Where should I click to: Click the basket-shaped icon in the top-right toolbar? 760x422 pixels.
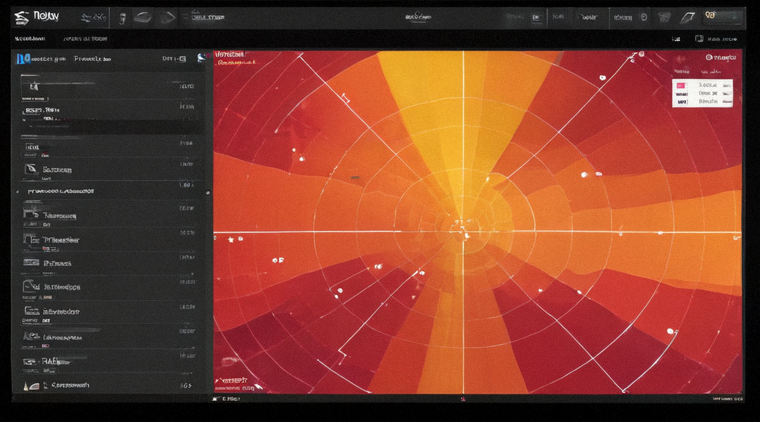point(664,18)
